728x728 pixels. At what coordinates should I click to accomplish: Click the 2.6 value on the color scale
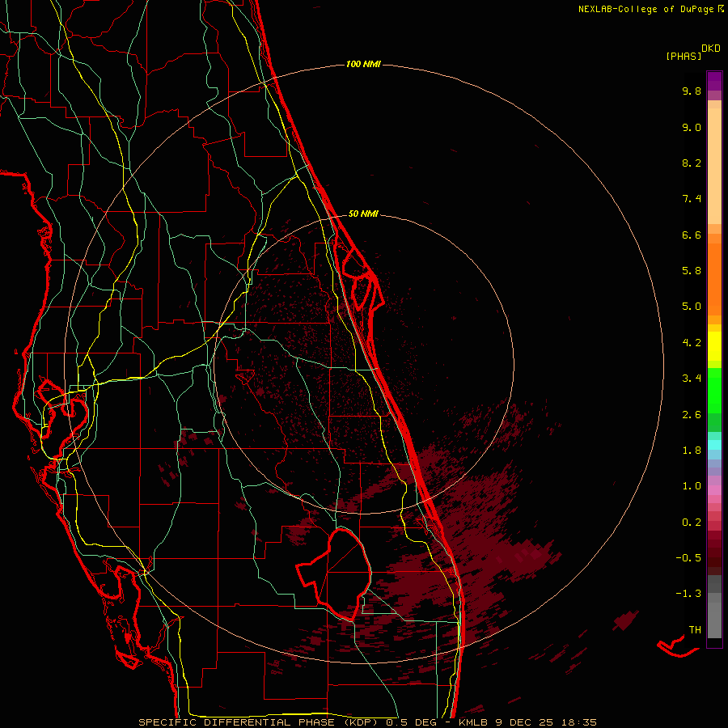692,415
